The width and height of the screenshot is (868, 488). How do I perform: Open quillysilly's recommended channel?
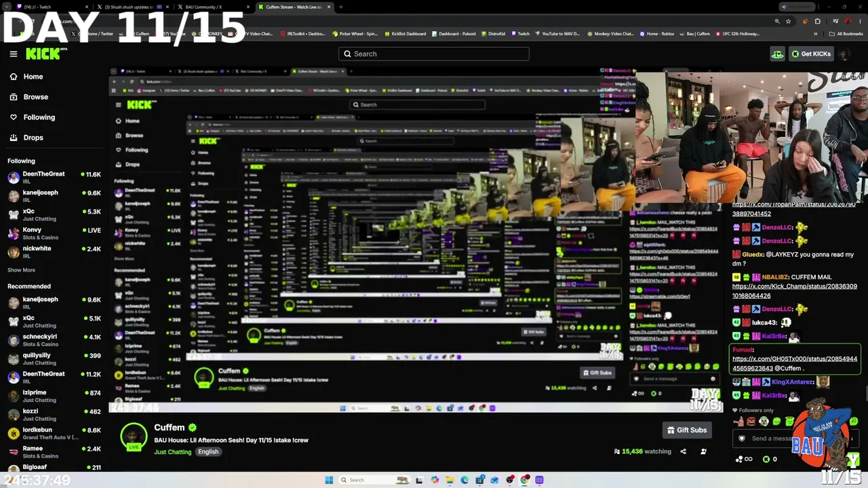(x=54, y=359)
